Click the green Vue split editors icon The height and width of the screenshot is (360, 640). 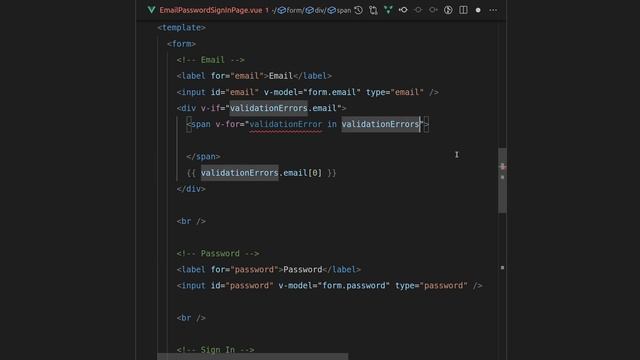tap(388, 10)
